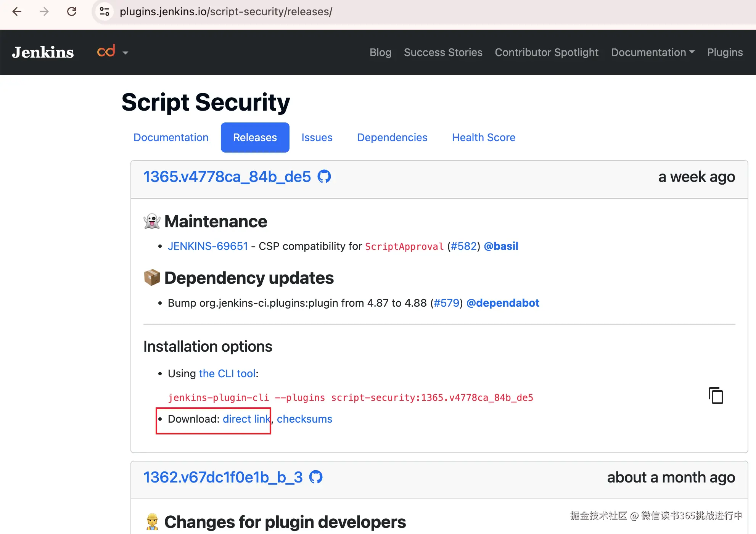This screenshot has width=756, height=534.
Task: Expand the Documentation navbar dropdown
Action: tap(652, 52)
